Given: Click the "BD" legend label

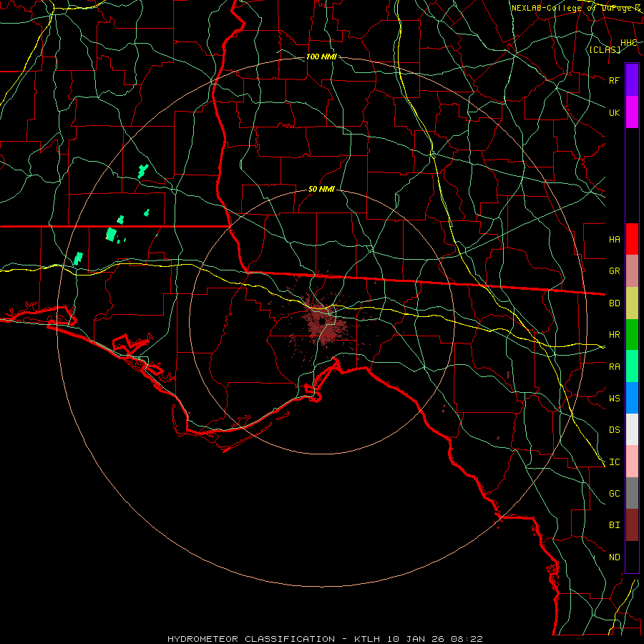Looking at the screenshot, I should click(x=615, y=303).
